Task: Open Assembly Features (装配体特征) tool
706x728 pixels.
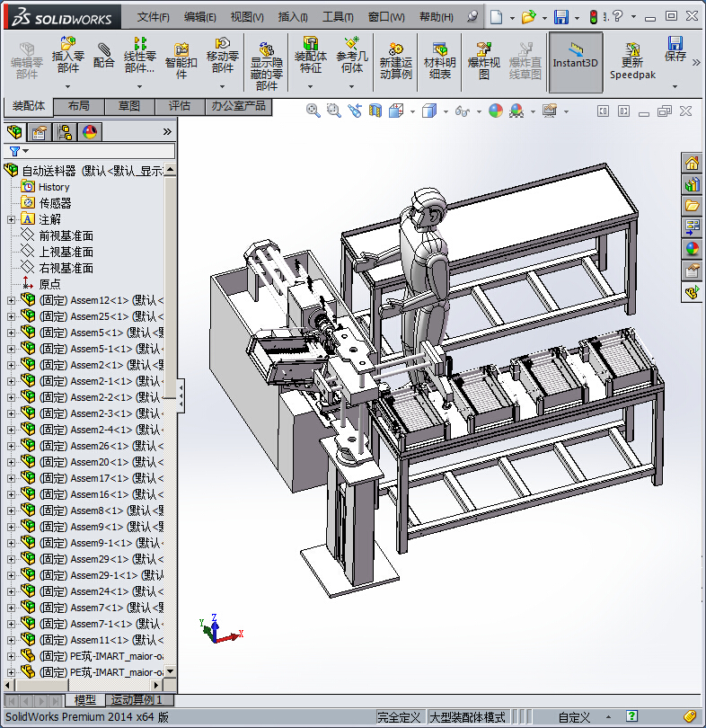Action: pos(310,55)
